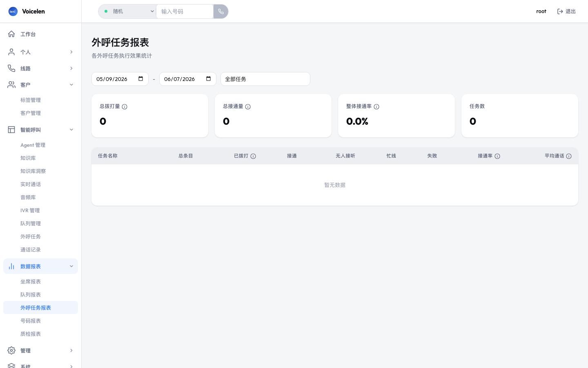
Task: Click the end date field 06/07/2026
Action: point(188,79)
